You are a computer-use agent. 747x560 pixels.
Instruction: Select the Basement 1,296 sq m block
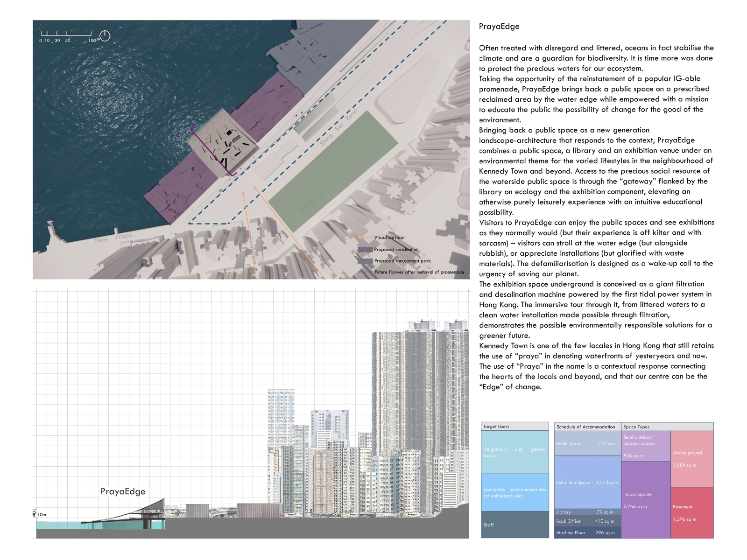[692, 512]
